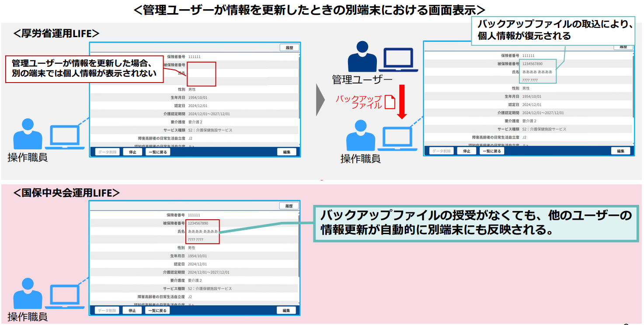644x325 pixels.
Task: Click the teal callout about automatic update reflection
Action: [x=476, y=222]
